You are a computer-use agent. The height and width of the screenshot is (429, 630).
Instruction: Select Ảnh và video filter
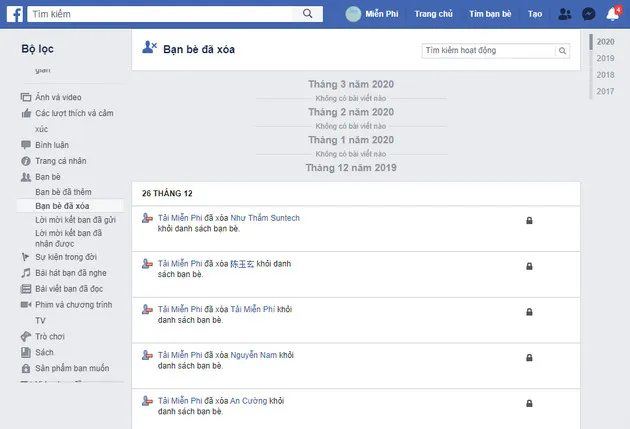[x=58, y=97]
